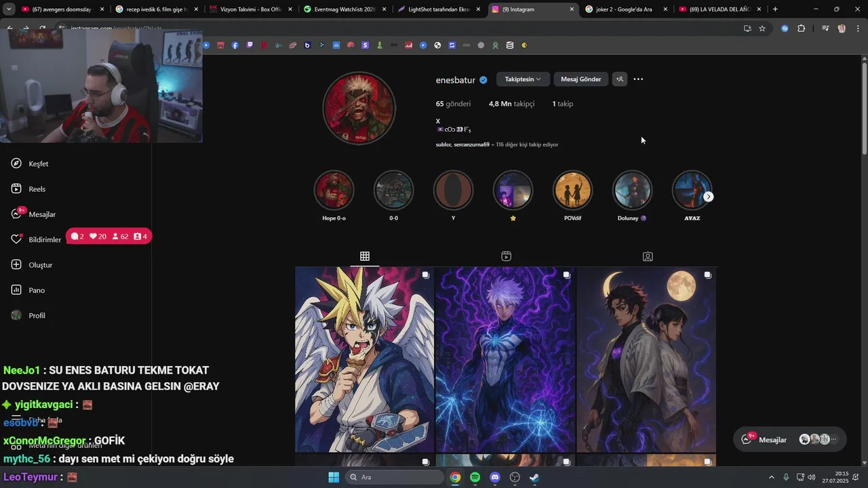Switch to the Reels profile tab
The image size is (868, 488).
point(506,256)
